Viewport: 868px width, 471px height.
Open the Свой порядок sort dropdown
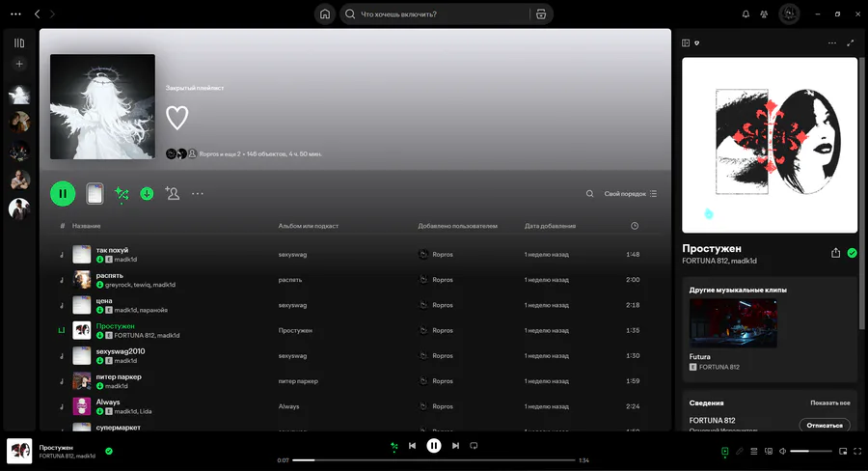coord(631,193)
